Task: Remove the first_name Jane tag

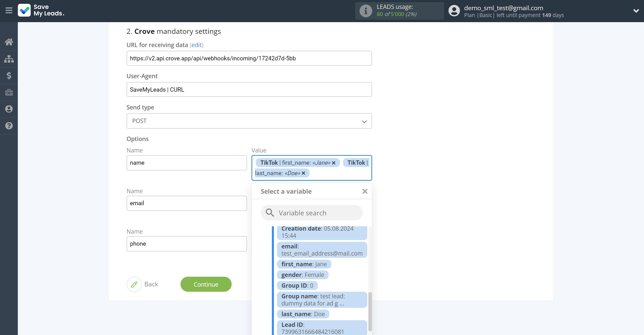Action: pos(334,163)
